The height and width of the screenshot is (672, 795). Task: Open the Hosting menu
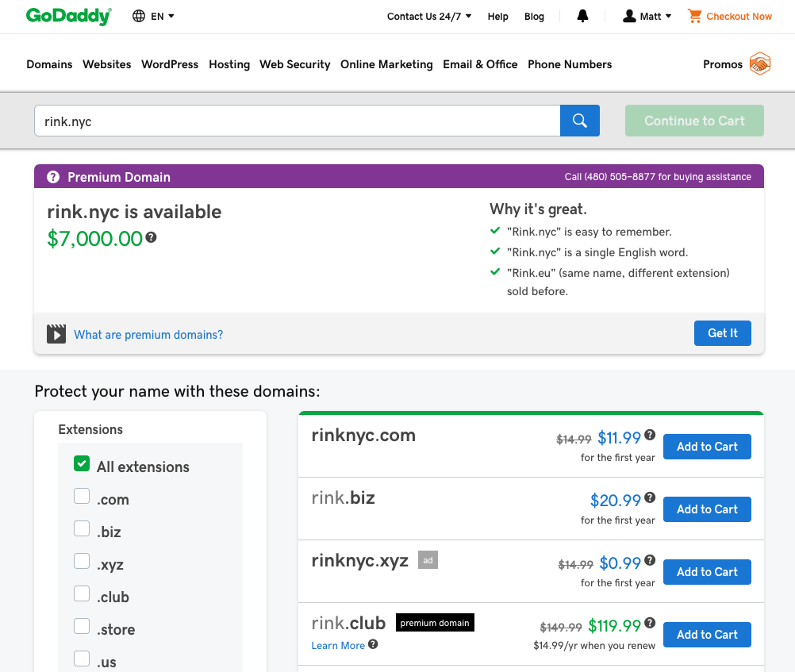(229, 64)
